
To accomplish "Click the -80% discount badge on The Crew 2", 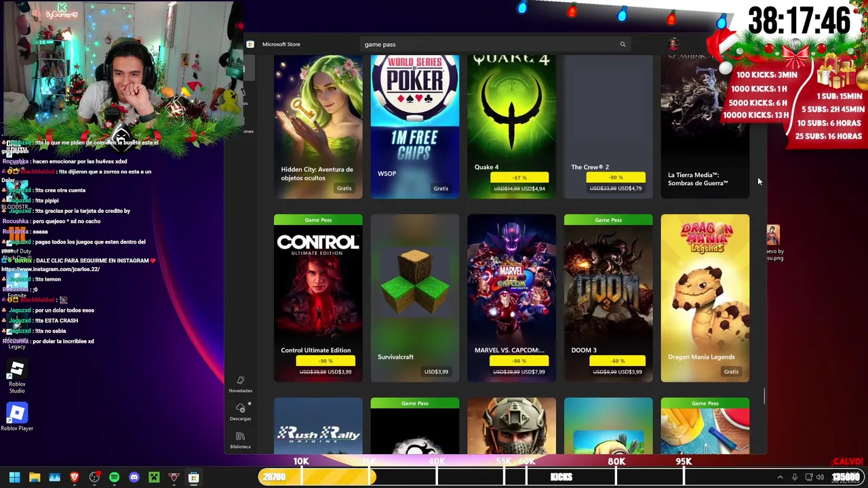I will pyautogui.click(x=616, y=178).
